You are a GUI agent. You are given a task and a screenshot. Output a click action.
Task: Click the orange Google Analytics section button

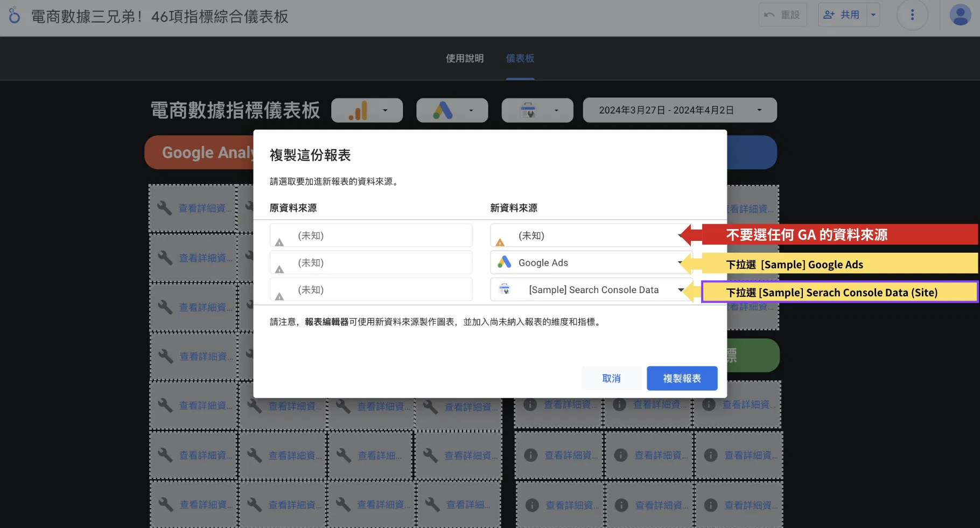199,152
